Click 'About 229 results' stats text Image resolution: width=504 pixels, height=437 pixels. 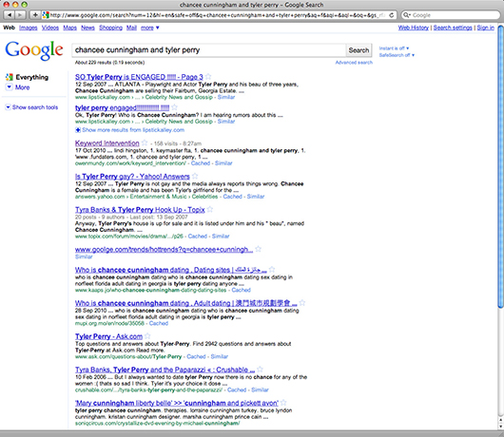pos(109,63)
